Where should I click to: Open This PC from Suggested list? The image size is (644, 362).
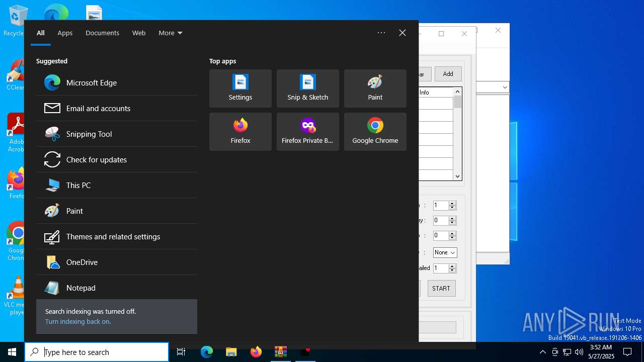click(x=117, y=185)
